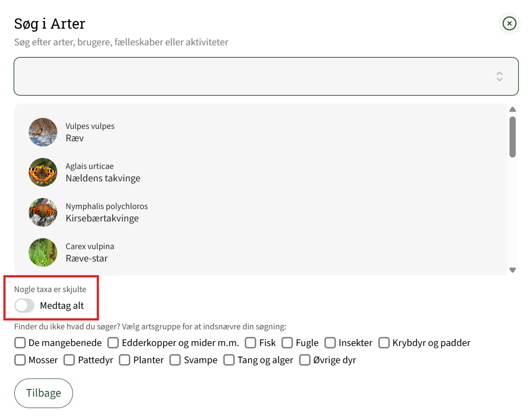The width and height of the screenshot is (531, 420).
Task: Open the Kirsebærtakvinge butterfly thumbnail
Action: pos(43,212)
